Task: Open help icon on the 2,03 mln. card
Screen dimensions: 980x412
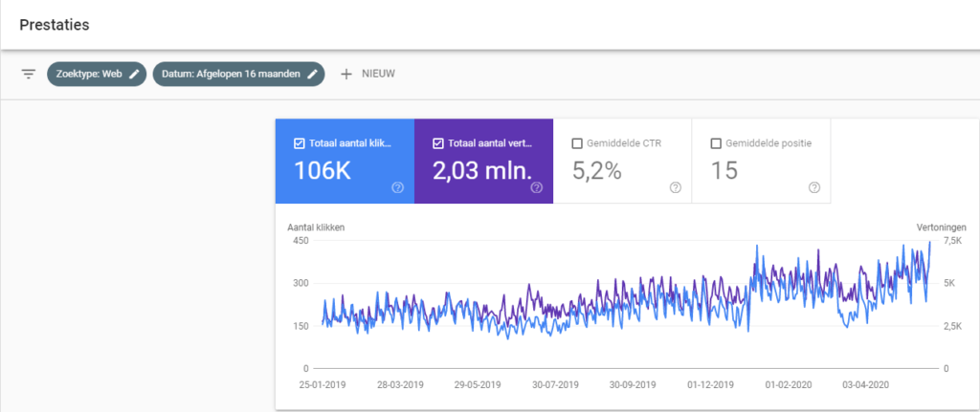Action: [536, 187]
